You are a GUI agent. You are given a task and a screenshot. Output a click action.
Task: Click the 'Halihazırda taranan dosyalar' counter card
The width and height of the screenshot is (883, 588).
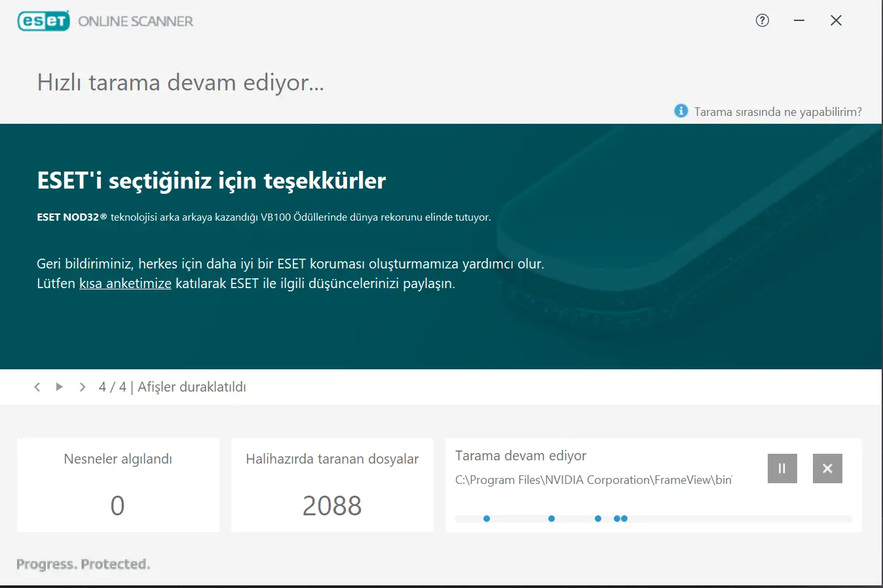click(332, 485)
